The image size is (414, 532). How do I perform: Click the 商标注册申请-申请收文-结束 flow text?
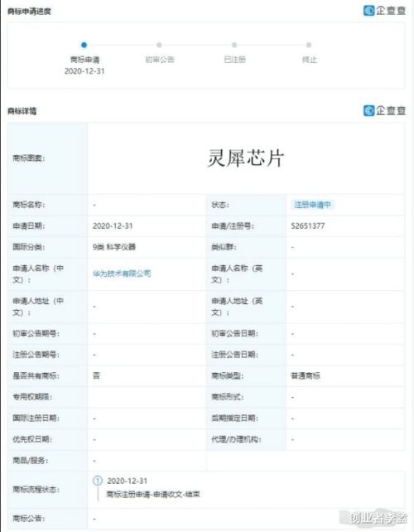point(153,495)
